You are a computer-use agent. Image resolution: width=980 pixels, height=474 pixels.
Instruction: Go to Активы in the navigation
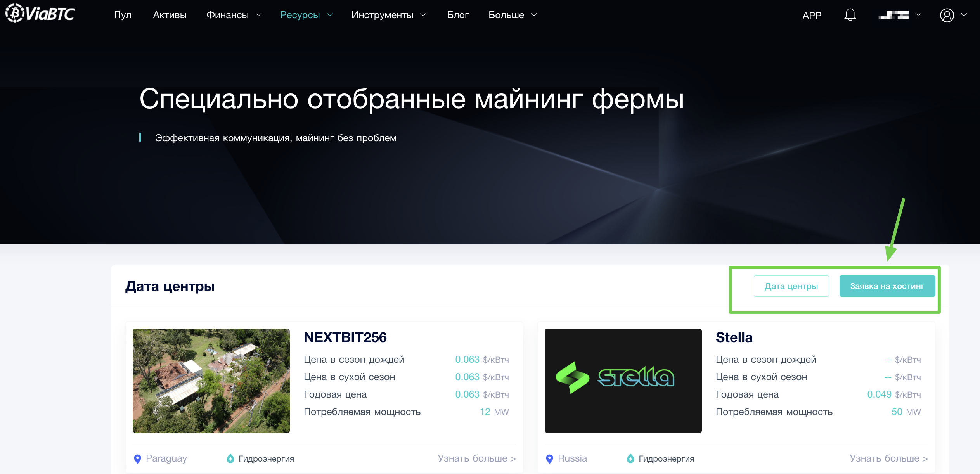coord(170,15)
